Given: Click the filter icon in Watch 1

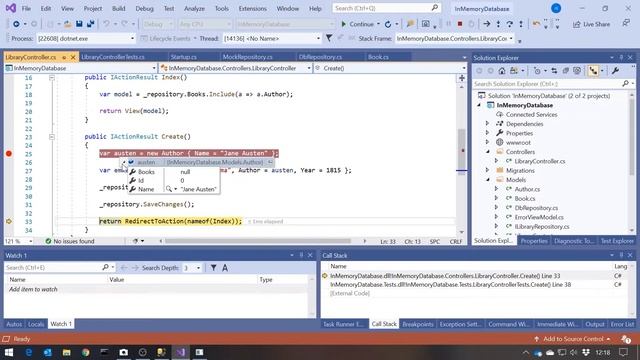Looking at the screenshot, I should (x=213, y=268).
